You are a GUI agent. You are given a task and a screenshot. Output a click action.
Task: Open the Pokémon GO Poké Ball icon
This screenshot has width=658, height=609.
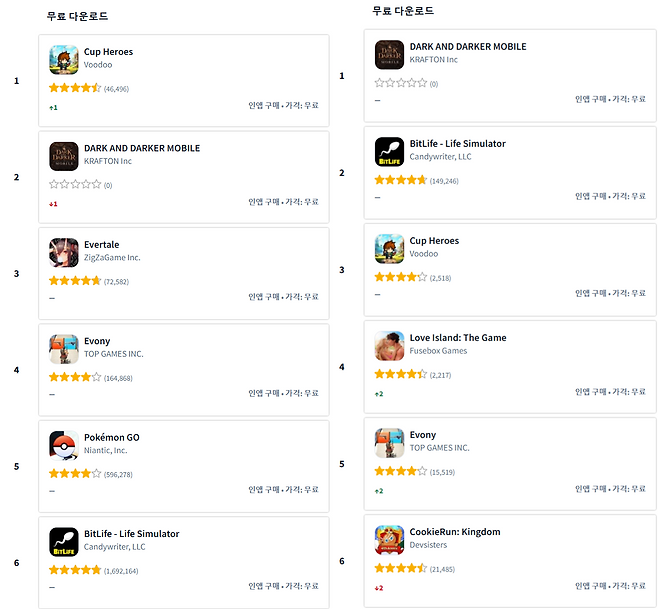point(64,445)
